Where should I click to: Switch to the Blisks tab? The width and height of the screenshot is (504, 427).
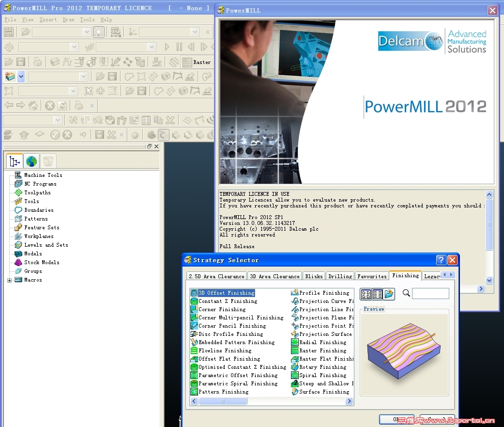point(314,276)
